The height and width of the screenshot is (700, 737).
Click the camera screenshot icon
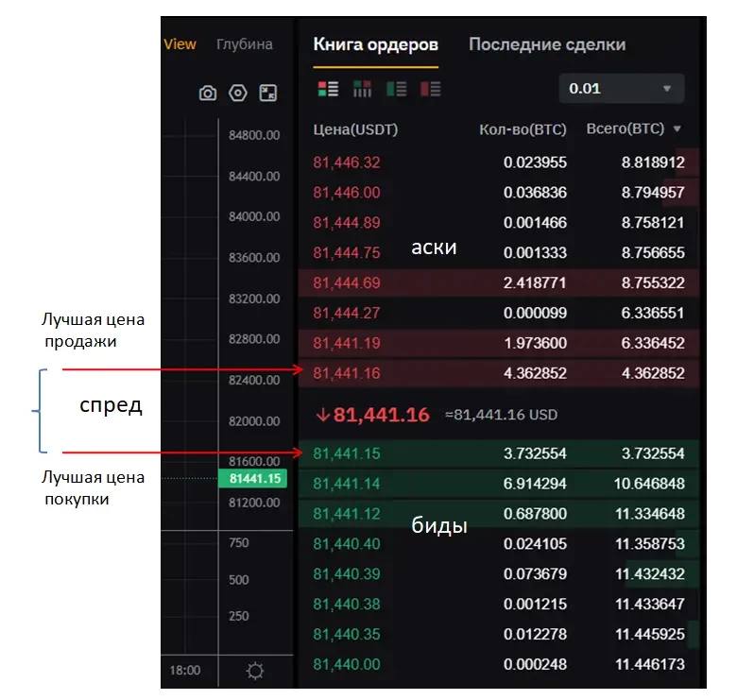tap(207, 93)
